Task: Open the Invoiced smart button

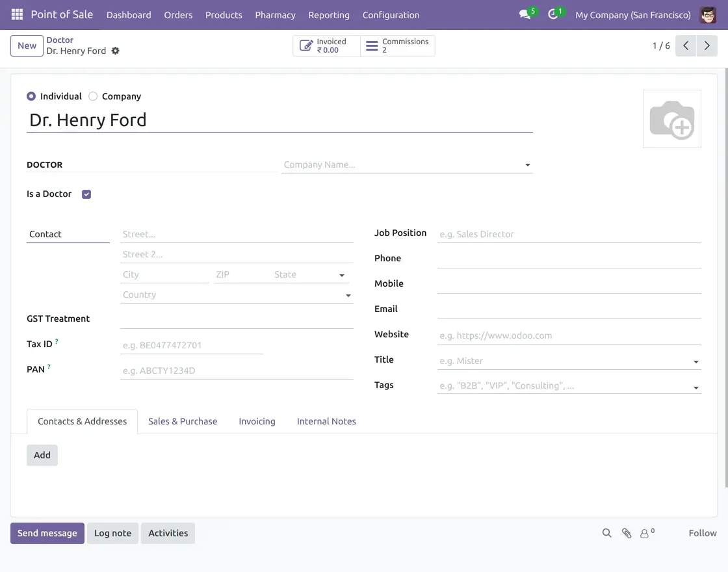Action: (x=326, y=45)
